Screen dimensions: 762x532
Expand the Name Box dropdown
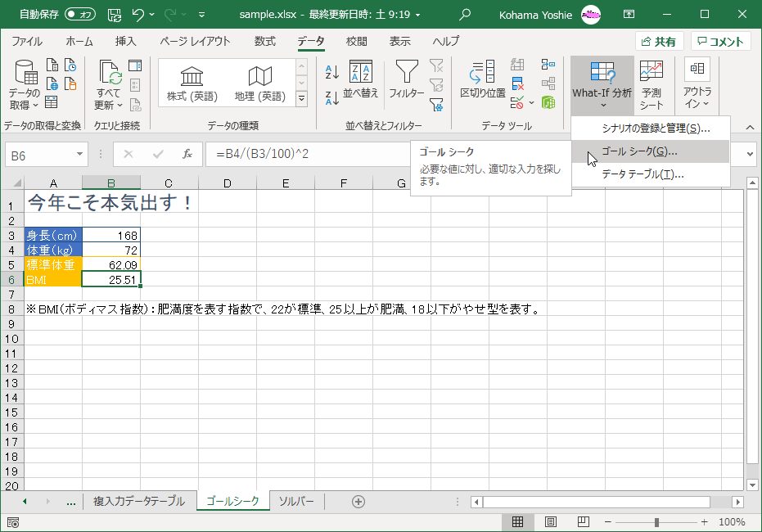pos(79,153)
